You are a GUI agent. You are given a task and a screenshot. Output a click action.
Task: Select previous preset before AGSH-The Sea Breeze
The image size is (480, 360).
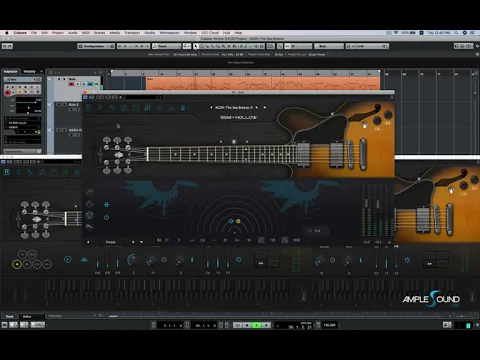coord(211,107)
